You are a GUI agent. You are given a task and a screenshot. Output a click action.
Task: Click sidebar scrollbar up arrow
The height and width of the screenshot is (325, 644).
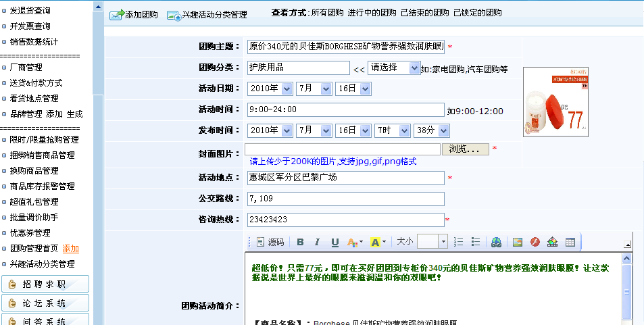[98, 7]
